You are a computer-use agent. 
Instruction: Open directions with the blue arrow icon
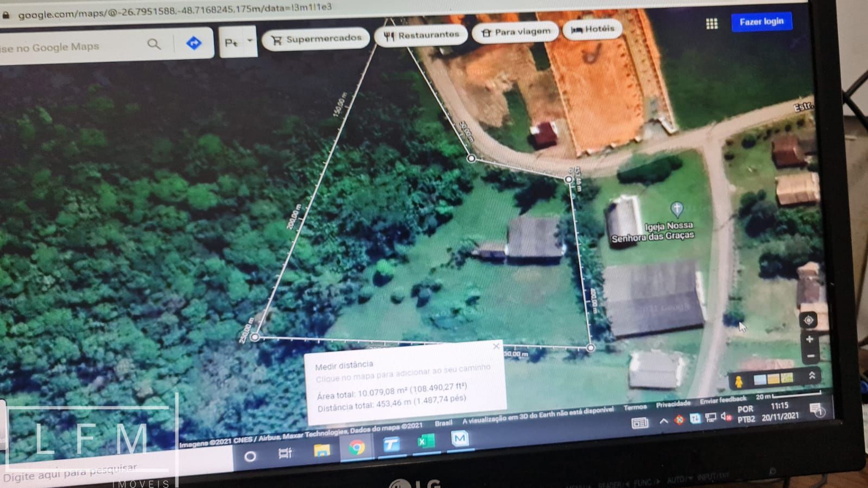point(194,43)
